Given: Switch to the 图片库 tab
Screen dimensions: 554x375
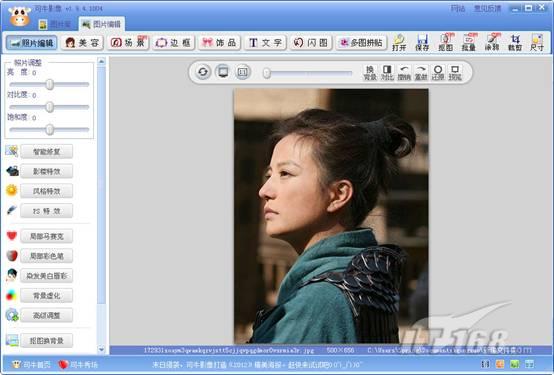Looking at the screenshot, I should coord(55,24).
